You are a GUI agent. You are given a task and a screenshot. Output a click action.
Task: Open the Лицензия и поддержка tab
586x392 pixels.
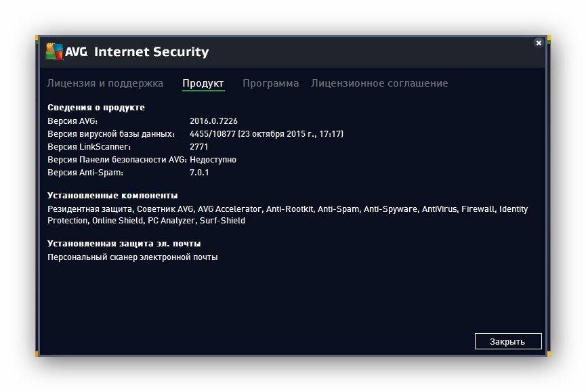pyautogui.click(x=105, y=83)
